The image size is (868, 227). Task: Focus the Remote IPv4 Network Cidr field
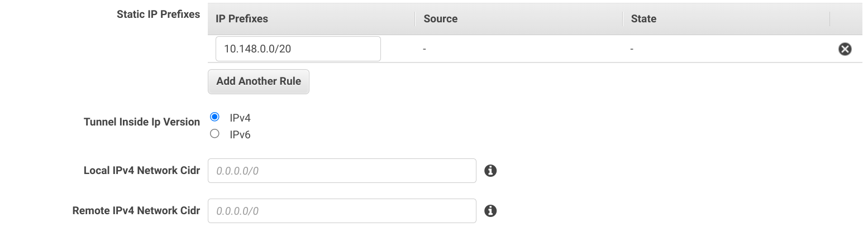click(x=342, y=211)
